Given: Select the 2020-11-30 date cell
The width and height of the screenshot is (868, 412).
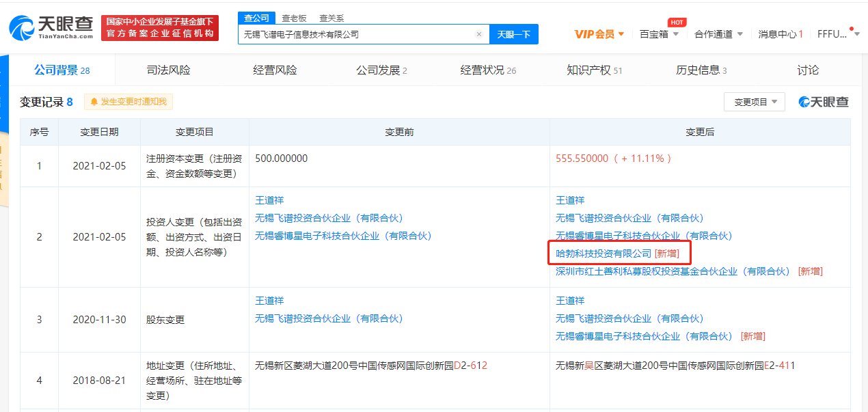Looking at the screenshot, I should [99, 320].
